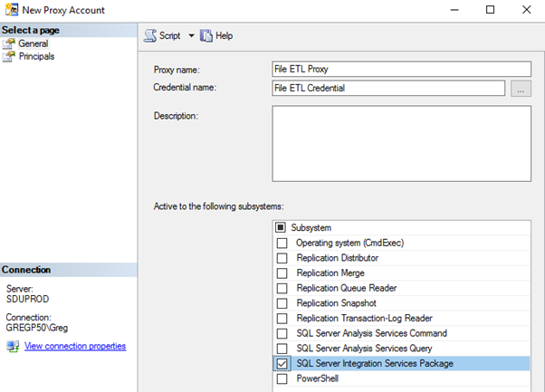This screenshot has height=392, width=545.
Task: Switch to the Principals page
Action: 36,56
